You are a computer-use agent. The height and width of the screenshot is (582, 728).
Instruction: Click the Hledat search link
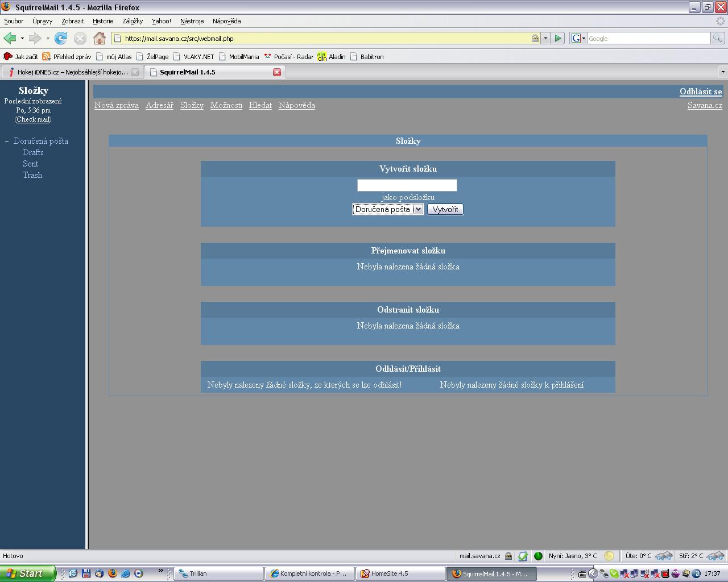click(260, 105)
